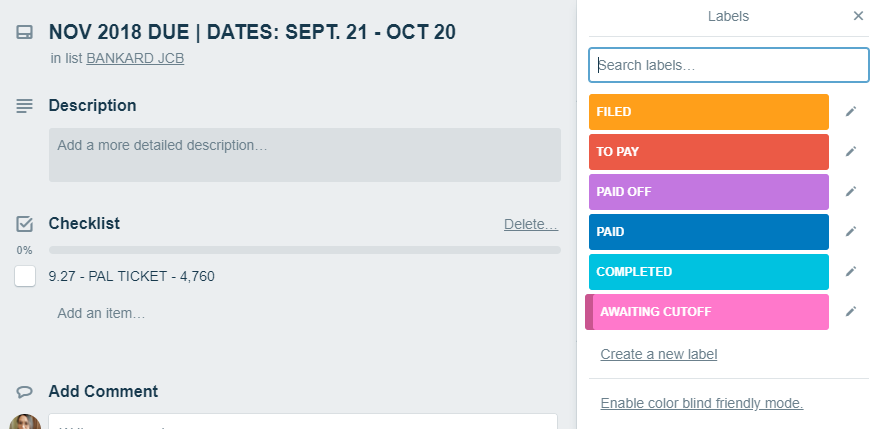Check the PAL TICKET checklist item

tap(25, 276)
